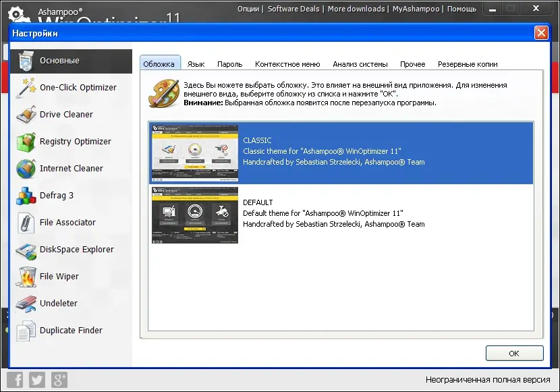This screenshot has height=392, width=560.
Task: Open the Контекстное меню tab
Action: 287,64
